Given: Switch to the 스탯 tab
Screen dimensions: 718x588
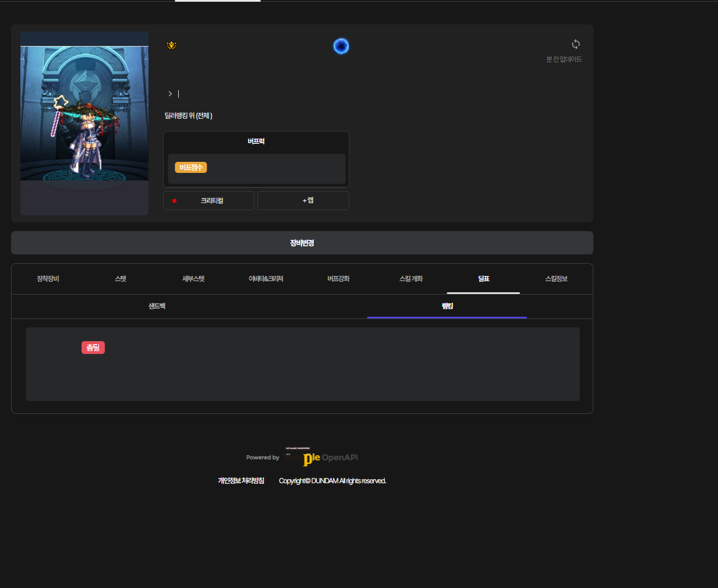Looking at the screenshot, I should 121,279.
